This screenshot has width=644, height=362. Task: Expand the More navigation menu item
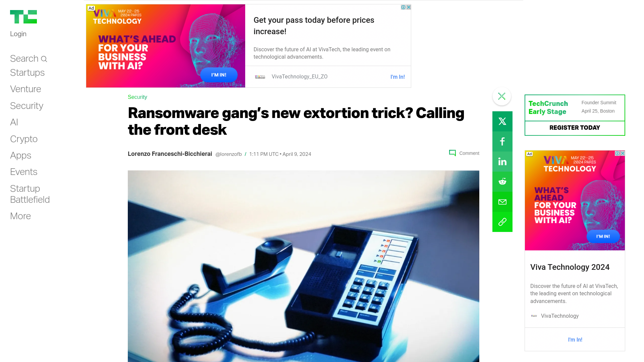[20, 216]
